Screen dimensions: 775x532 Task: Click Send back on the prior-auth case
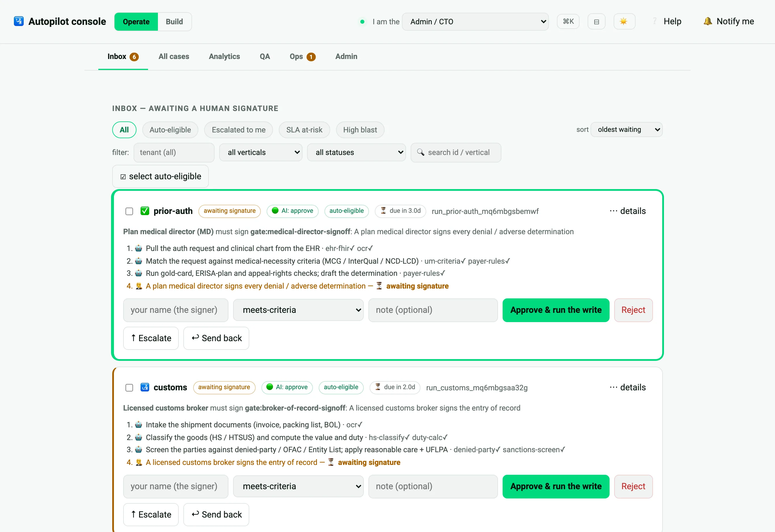[216, 338]
